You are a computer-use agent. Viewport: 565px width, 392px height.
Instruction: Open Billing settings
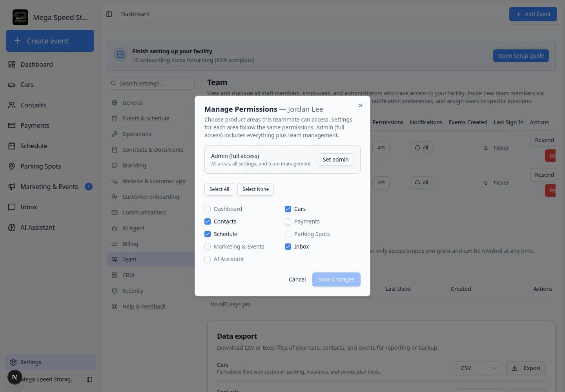click(151, 244)
